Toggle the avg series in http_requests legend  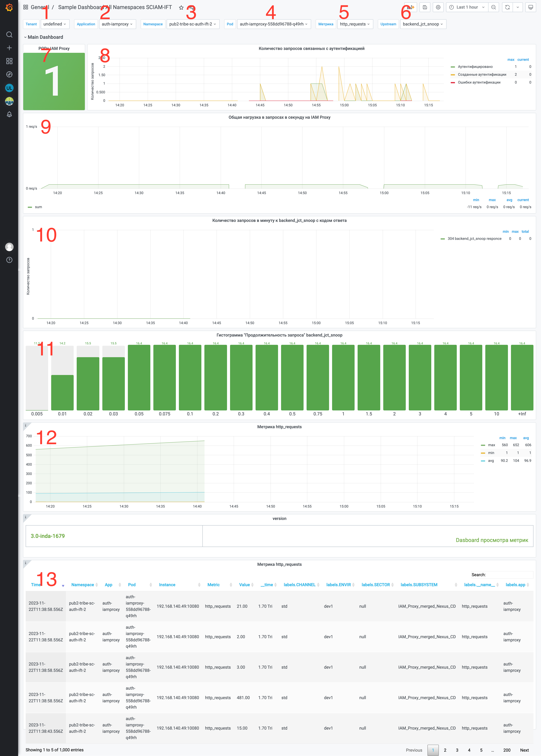[491, 461]
